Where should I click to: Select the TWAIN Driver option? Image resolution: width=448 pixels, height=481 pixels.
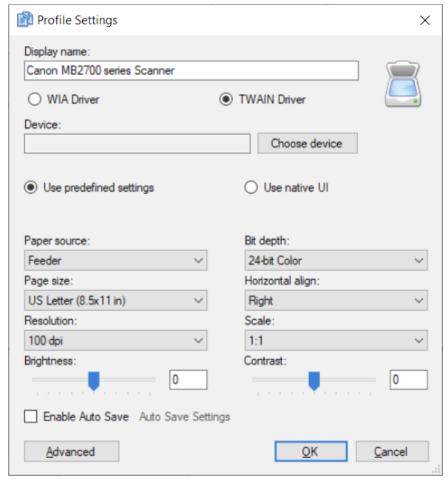[x=226, y=99]
